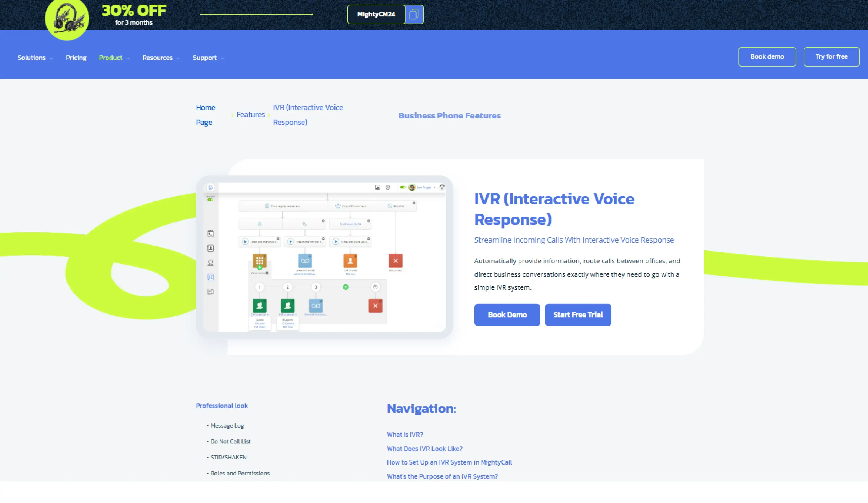This screenshot has width=868, height=503.
Task: Copy the MightyCM24 promo code
Action: [414, 14]
